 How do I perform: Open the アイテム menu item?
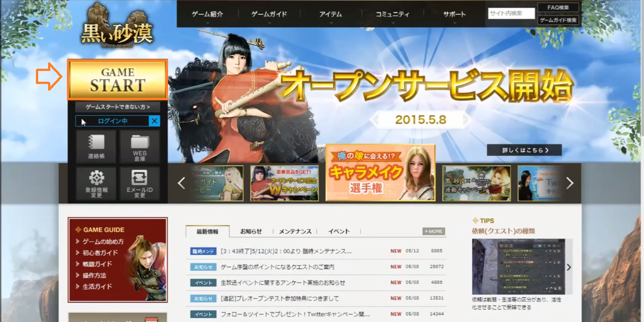click(x=331, y=14)
